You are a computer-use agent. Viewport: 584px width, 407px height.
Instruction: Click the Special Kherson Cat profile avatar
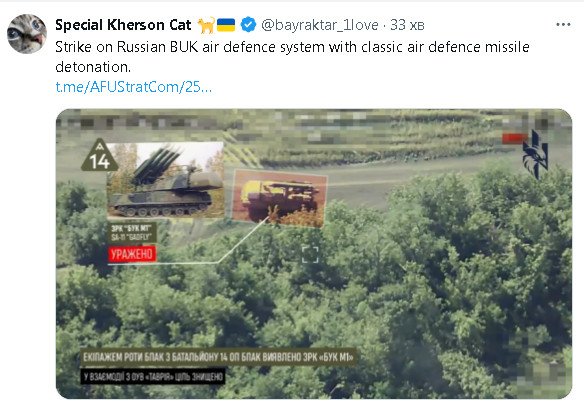point(27,34)
